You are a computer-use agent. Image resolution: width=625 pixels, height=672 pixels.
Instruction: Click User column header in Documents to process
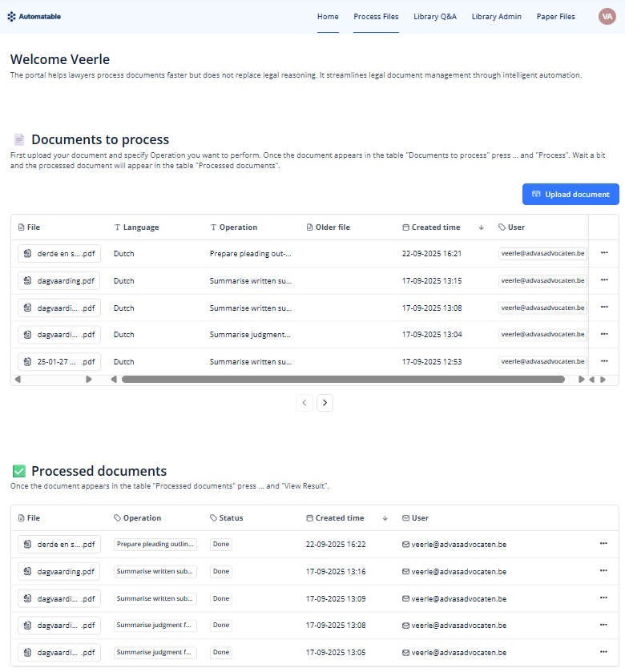pyautogui.click(x=511, y=227)
